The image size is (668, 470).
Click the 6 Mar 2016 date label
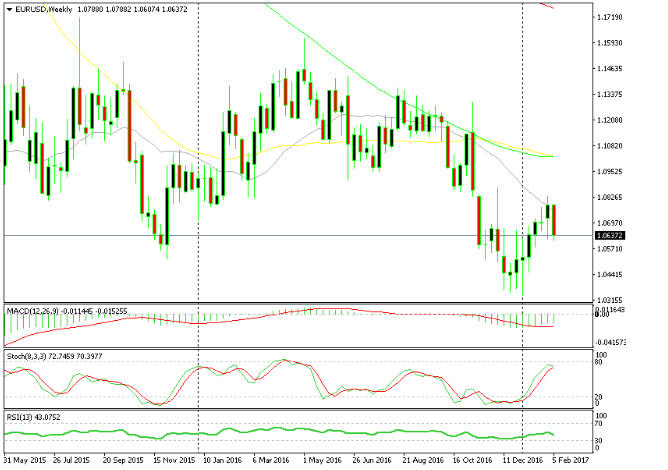click(271, 460)
